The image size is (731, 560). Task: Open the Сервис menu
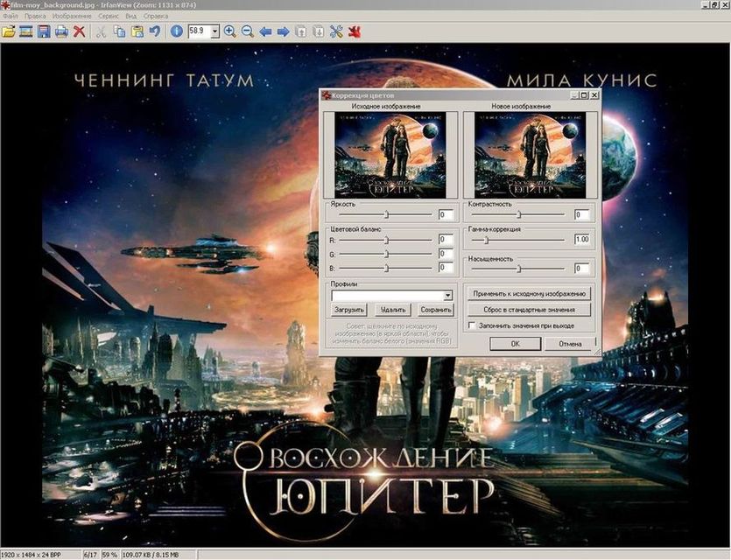click(x=109, y=17)
